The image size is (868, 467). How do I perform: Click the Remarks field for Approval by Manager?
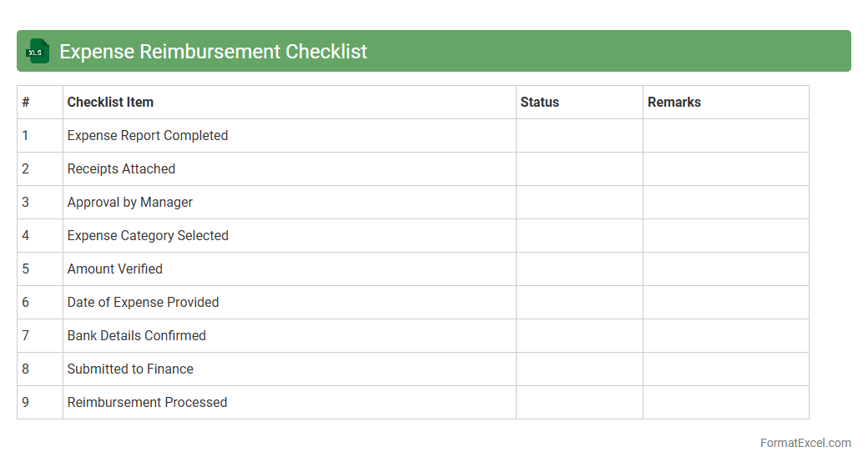(x=725, y=203)
